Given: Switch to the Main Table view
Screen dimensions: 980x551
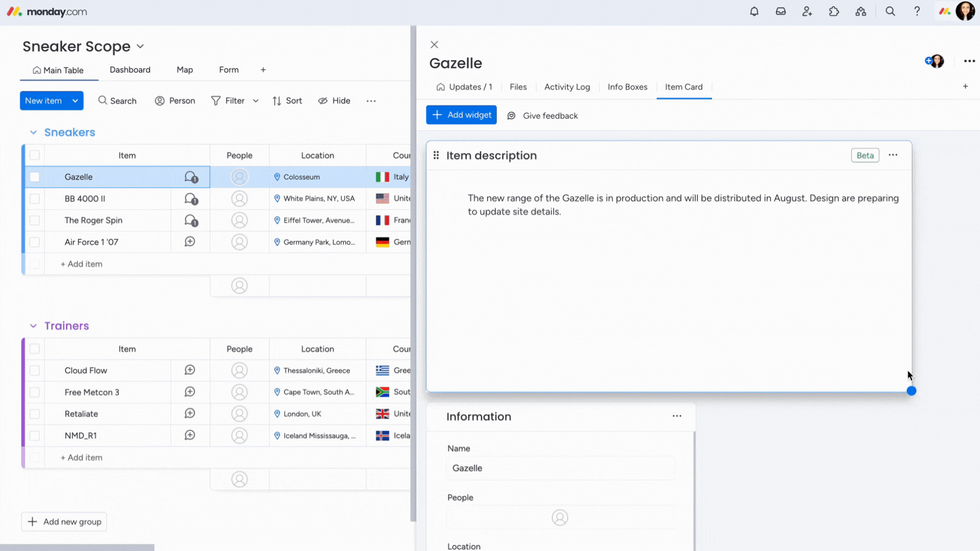Looking at the screenshot, I should [58, 70].
